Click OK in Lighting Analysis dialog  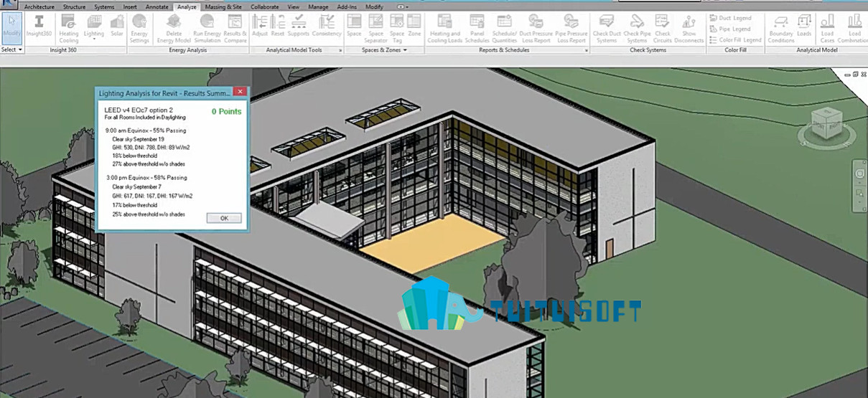point(224,218)
